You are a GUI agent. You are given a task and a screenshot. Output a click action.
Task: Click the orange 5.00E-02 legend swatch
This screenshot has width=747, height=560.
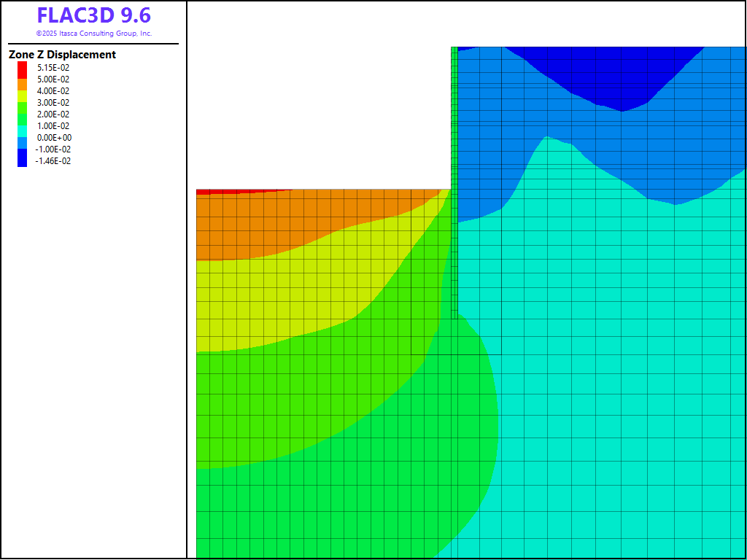[23, 79]
